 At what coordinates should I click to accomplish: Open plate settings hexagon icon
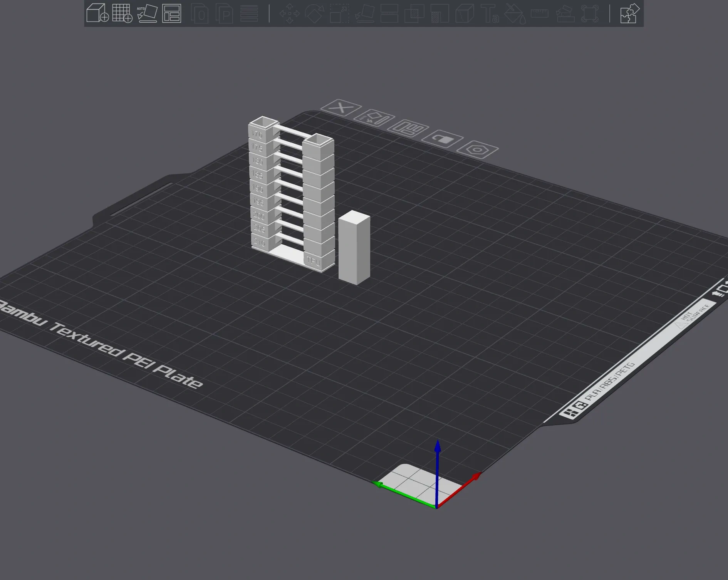[x=477, y=149]
